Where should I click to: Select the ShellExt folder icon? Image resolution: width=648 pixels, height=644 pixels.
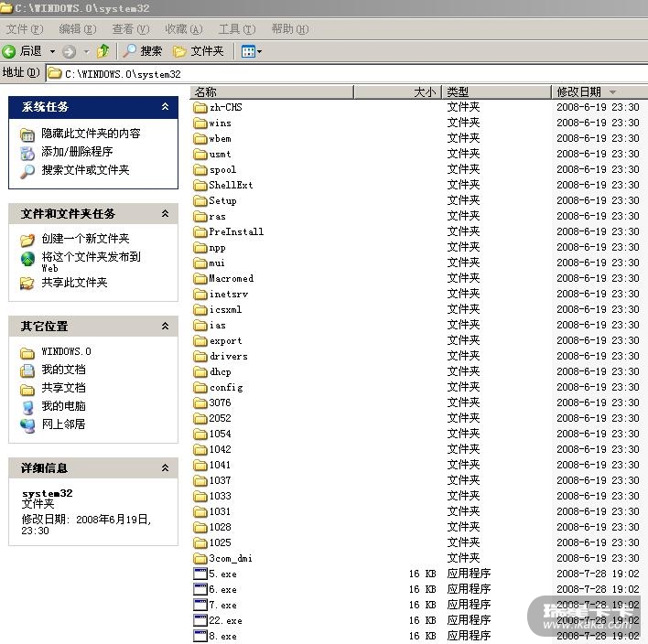pos(200,185)
